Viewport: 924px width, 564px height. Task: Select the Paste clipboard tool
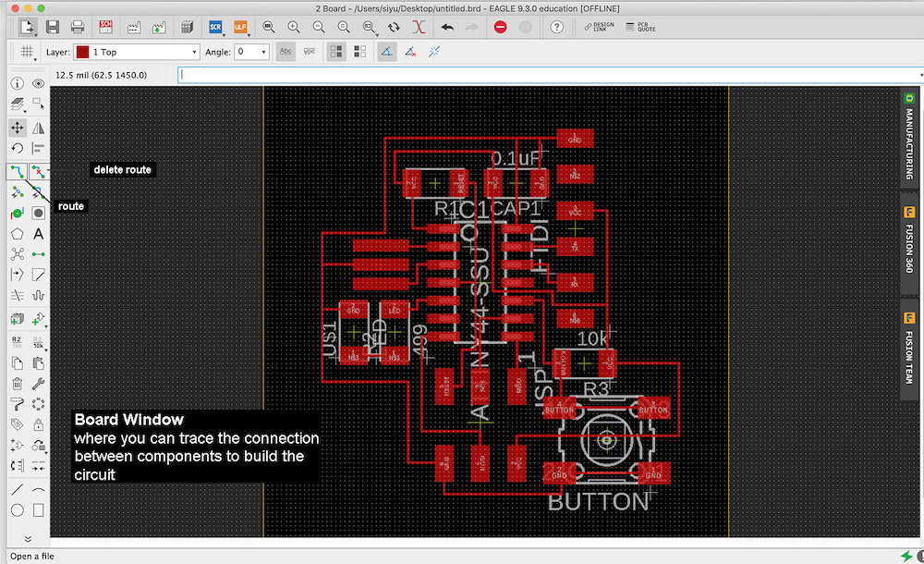[38, 363]
